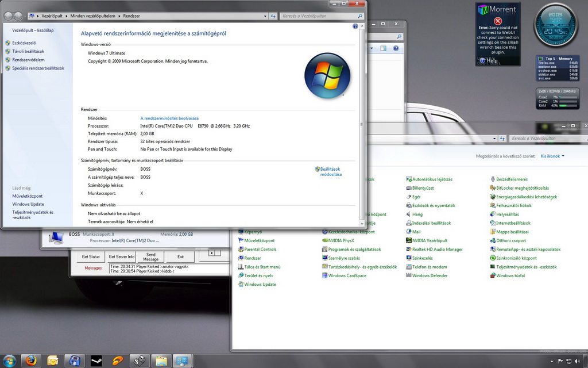
Task: Expand the Minden vezérlőpultelem breadcrumb arrow
Action: (119, 16)
